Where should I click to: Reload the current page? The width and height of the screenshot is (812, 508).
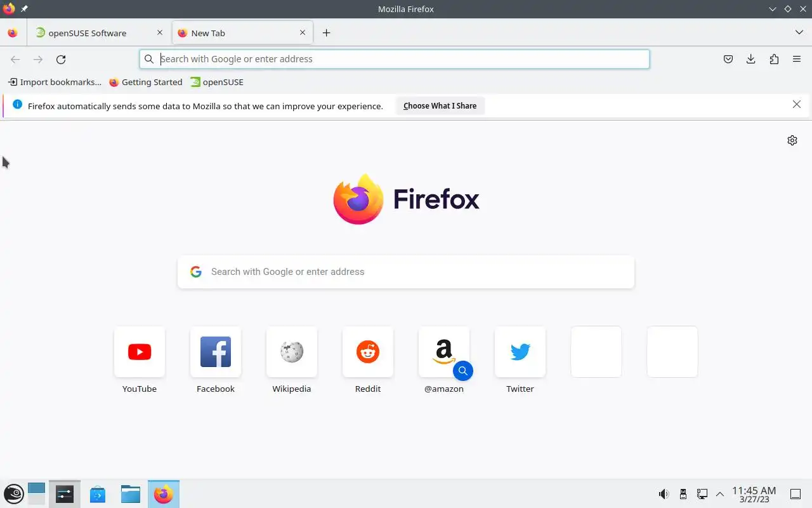[61, 59]
